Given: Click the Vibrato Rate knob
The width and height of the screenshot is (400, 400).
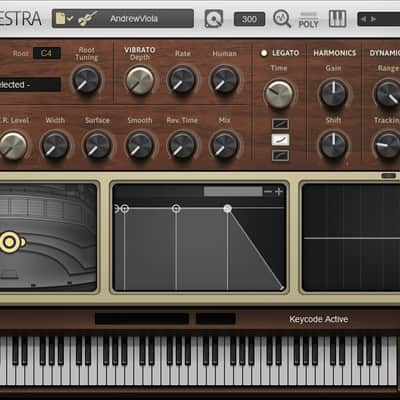Looking at the screenshot, I should (182, 80).
